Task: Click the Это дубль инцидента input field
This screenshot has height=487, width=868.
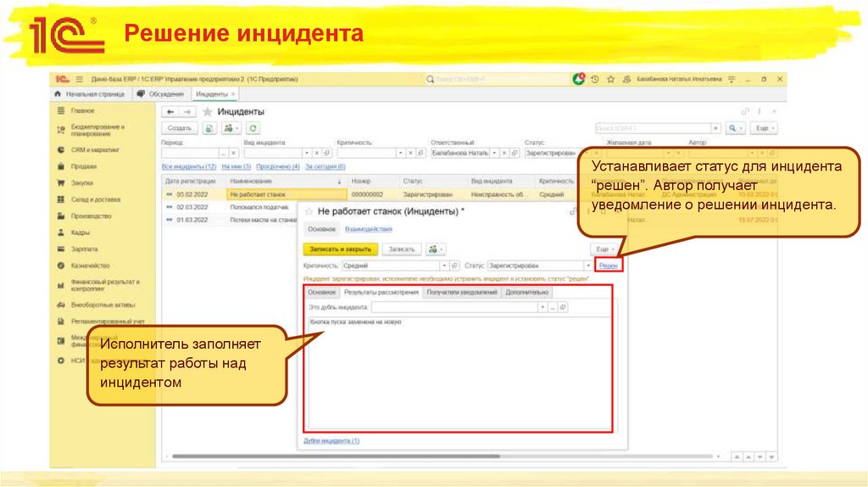Action: 454,307
